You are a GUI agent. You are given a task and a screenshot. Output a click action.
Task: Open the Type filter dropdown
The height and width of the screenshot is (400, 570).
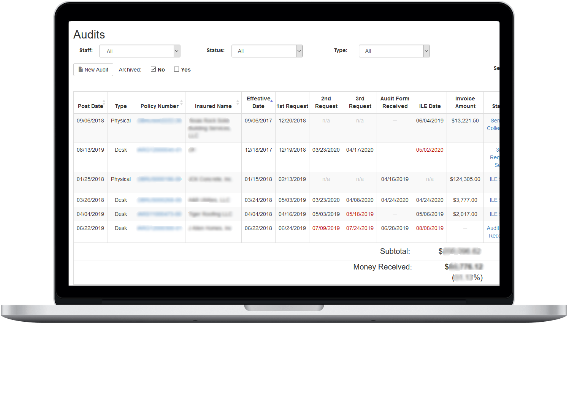tap(395, 51)
